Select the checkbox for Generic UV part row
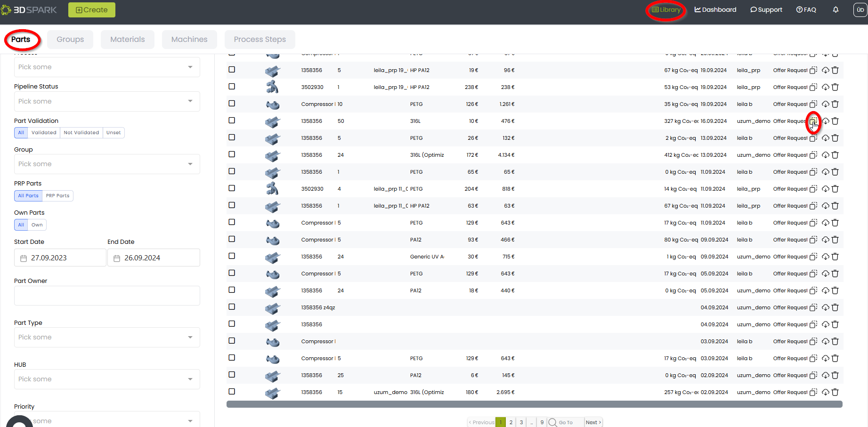 [x=232, y=256]
